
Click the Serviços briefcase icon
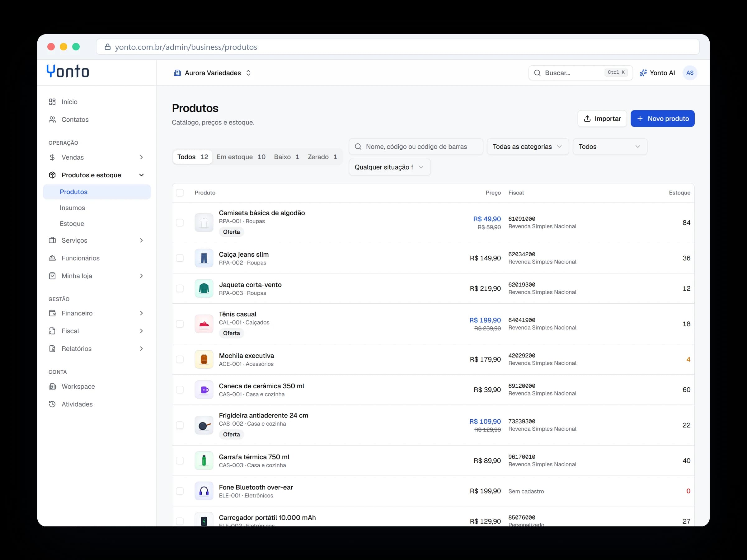(x=52, y=240)
